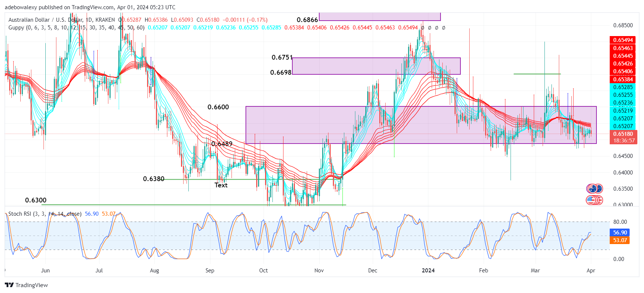The height and width of the screenshot is (293, 644).
Task: Click the red 0.65384 price-axis tag
Action: [623, 80]
